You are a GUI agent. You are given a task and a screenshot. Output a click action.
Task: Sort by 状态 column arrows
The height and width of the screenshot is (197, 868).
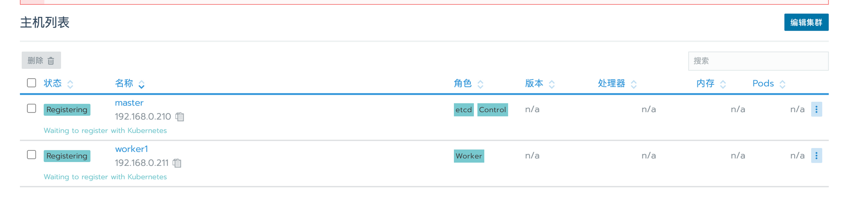(x=70, y=84)
